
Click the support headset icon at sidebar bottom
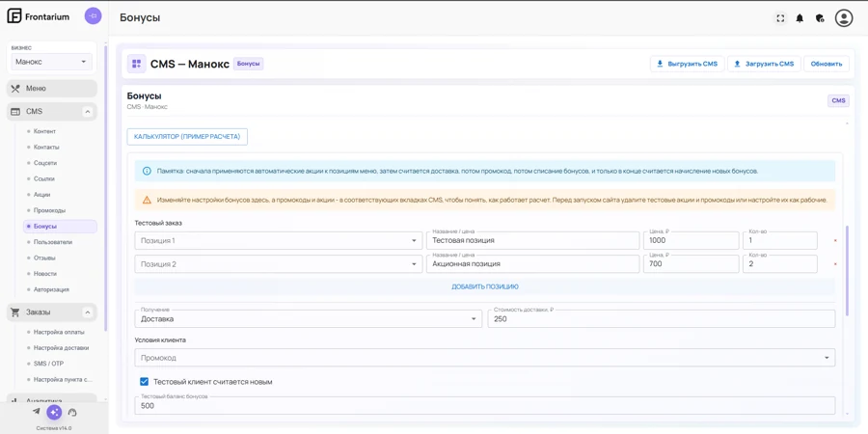tap(72, 412)
